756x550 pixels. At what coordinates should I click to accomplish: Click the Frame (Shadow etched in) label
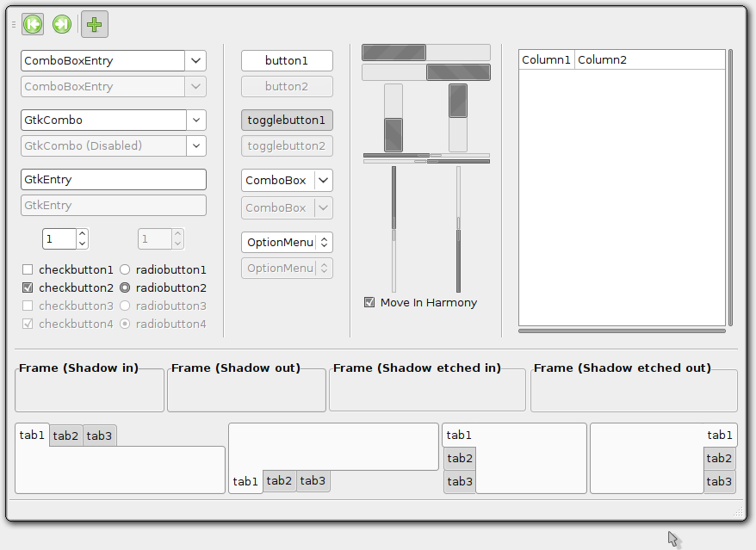[417, 368]
